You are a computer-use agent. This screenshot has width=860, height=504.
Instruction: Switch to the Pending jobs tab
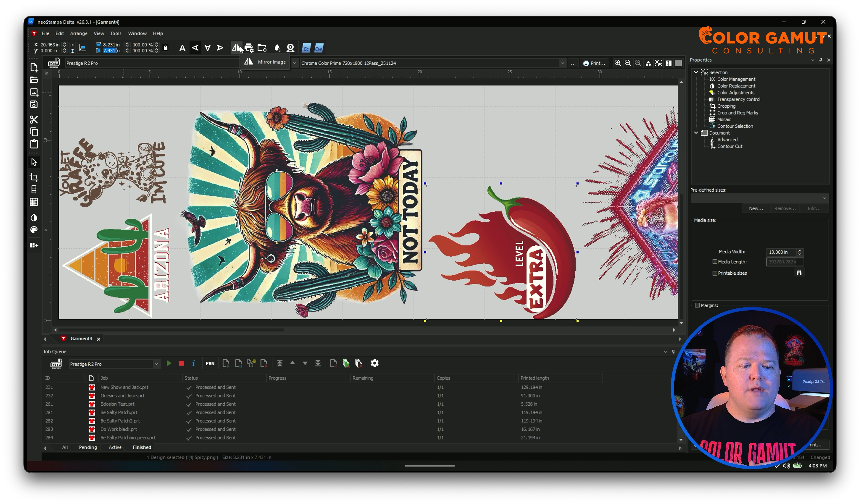pos(88,447)
